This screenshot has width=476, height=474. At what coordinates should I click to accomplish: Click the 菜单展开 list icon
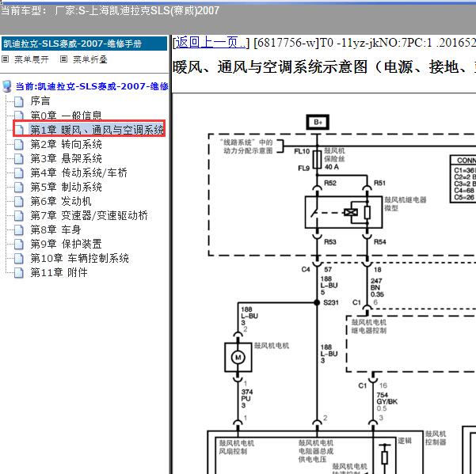click(x=6, y=59)
